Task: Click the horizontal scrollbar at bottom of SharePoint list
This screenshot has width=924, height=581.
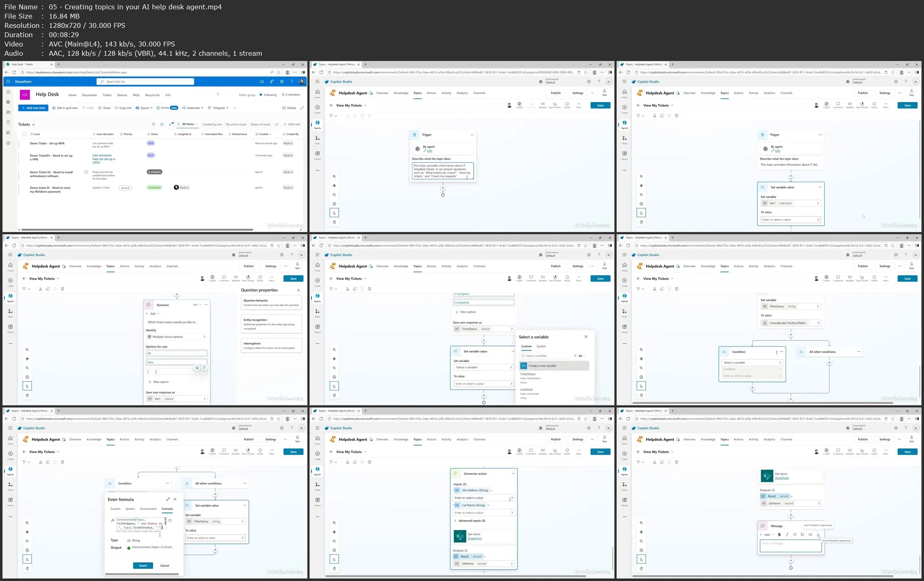Action: point(137,230)
